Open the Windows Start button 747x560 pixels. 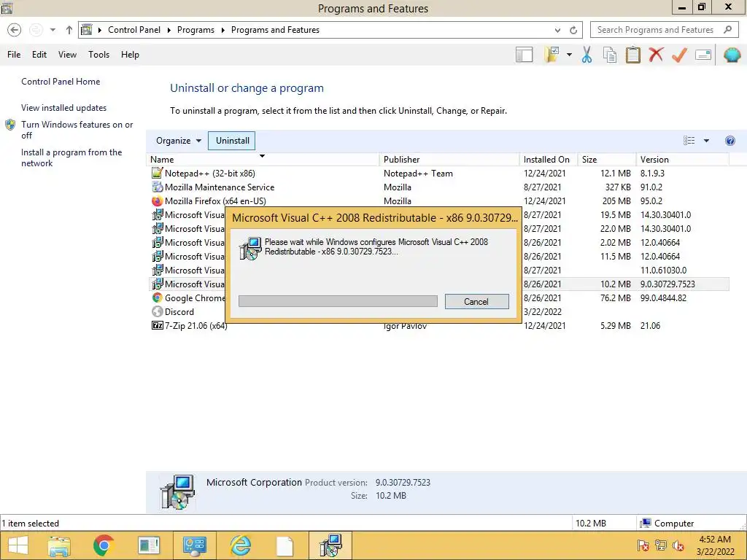(18, 545)
